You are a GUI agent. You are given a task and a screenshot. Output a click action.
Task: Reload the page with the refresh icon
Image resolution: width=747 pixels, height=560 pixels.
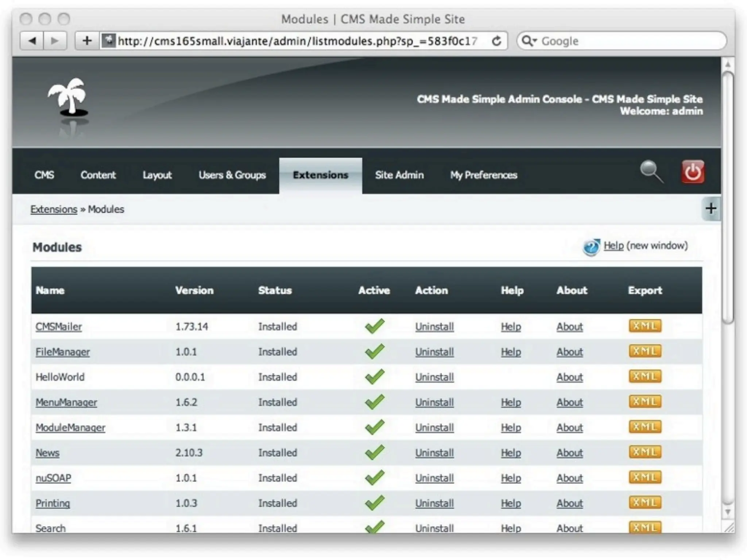click(x=496, y=41)
